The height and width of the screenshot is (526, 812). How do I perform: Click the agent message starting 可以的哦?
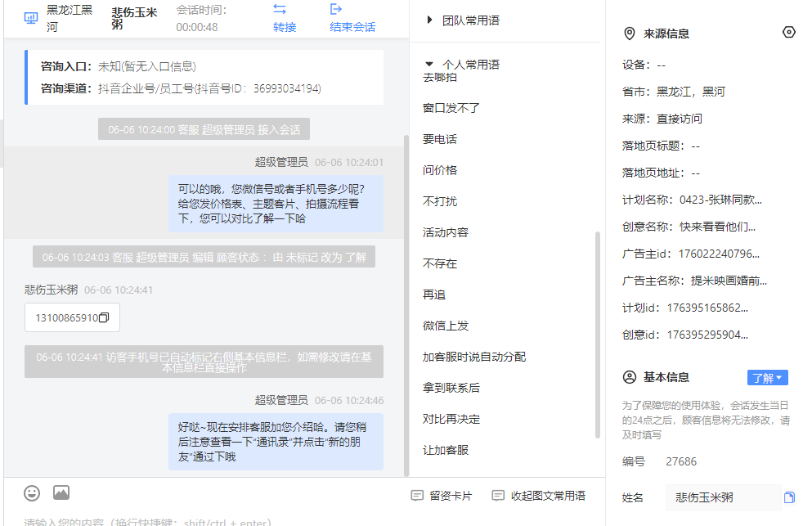276,204
